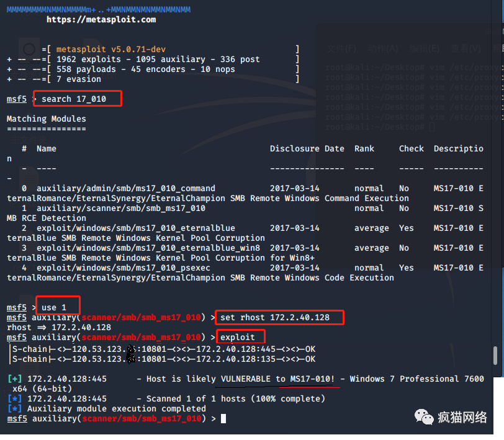The image size is (504, 440).
Task: Click 'average' rank in eternalblue_win8 row
Action: (x=372, y=248)
